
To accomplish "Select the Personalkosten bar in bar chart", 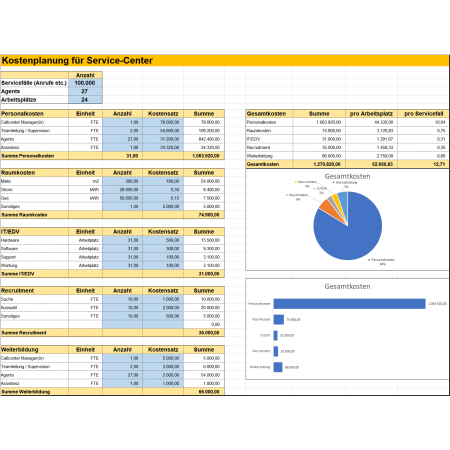I will pos(349,304).
